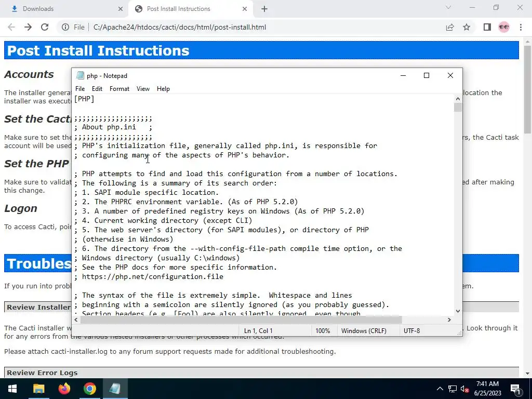Click Notepad's vertical scrollbar thumb
This screenshot has width=532, height=399.
458,107
